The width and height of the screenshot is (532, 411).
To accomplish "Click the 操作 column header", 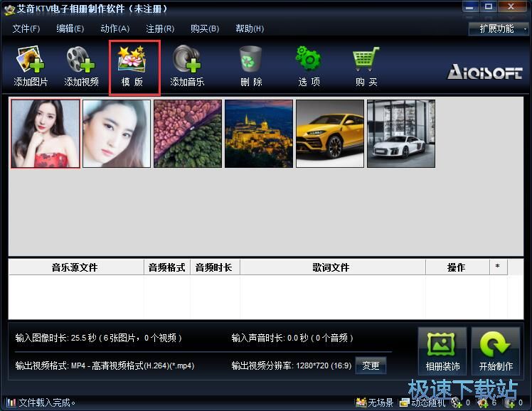I will coord(457,267).
